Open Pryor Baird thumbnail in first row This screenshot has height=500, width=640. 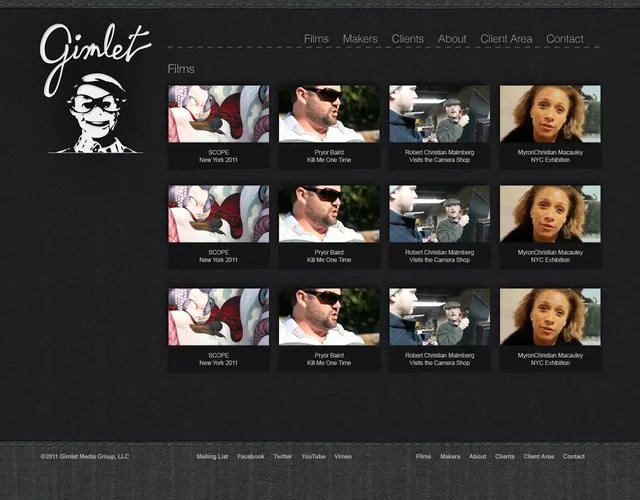(329, 114)
